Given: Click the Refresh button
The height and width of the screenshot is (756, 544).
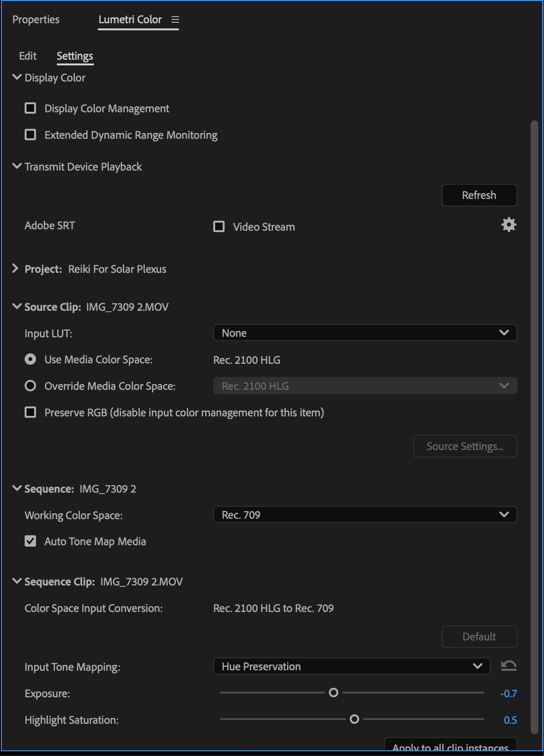Looking at the screenshot, I should pyautogui.click(x=479, y=195).
